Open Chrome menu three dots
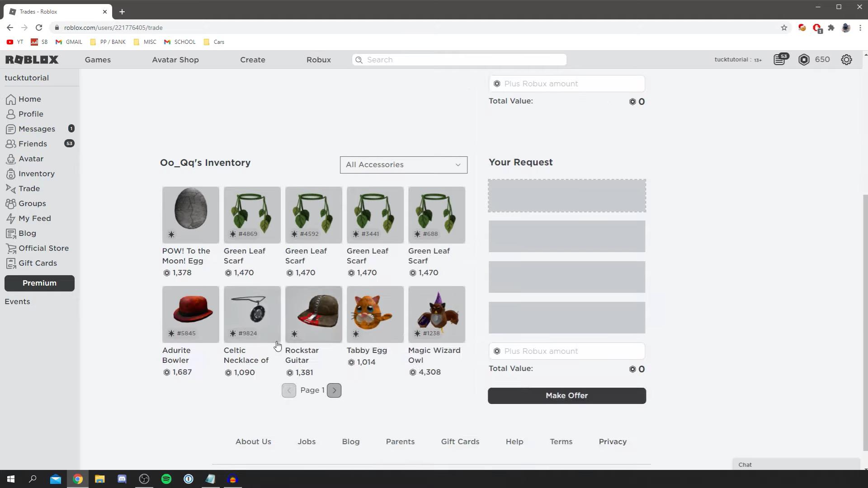 coord(860,28)
